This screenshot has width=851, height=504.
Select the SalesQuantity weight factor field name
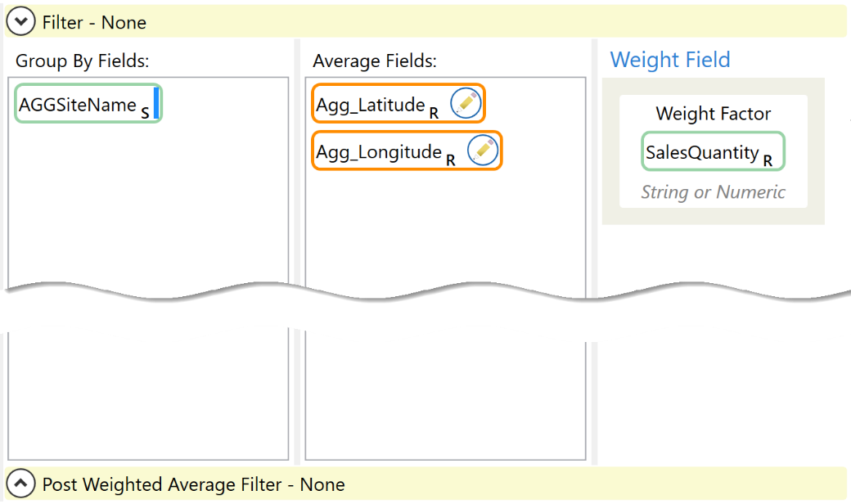coord(702,152)
